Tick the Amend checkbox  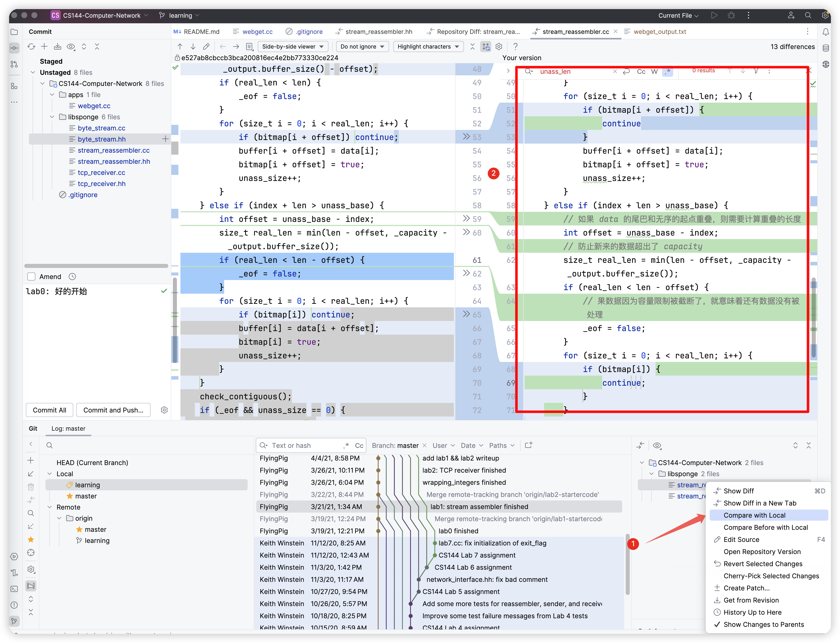(32, 276)
